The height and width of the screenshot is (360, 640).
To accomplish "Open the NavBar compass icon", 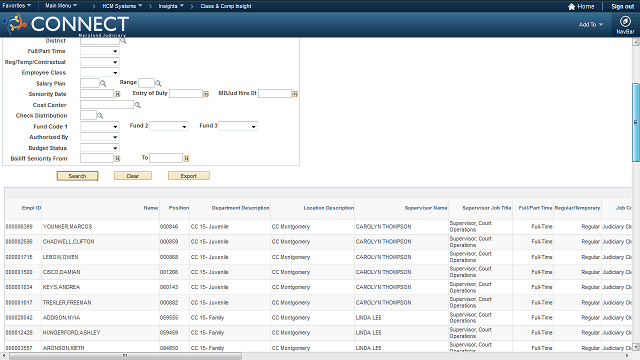I will (625, 21).
